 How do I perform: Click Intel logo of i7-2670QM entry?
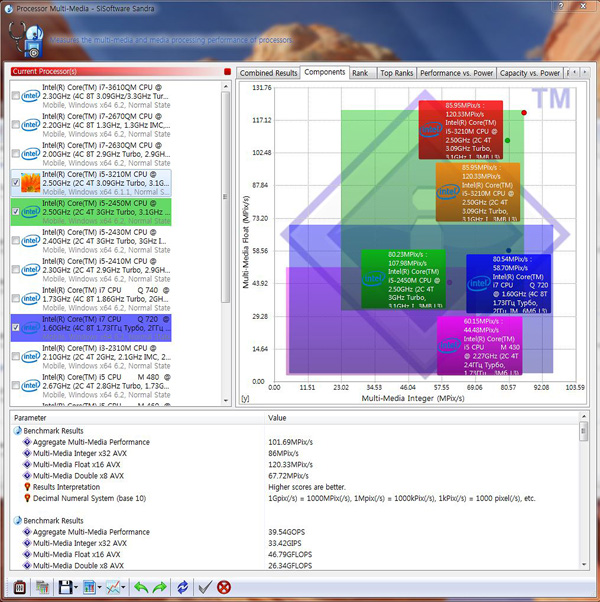(x=31, y=124)
